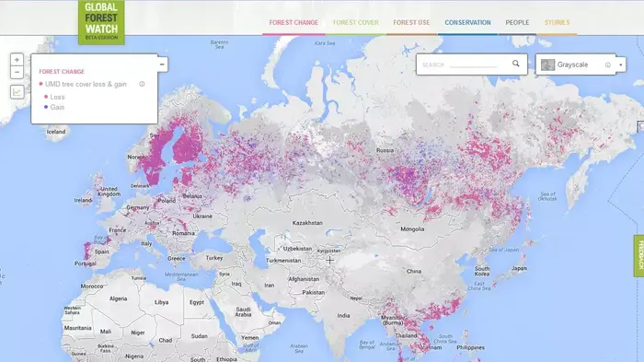Click the Pakistan label on map
The image size is (644, 362).
[314, 293]
